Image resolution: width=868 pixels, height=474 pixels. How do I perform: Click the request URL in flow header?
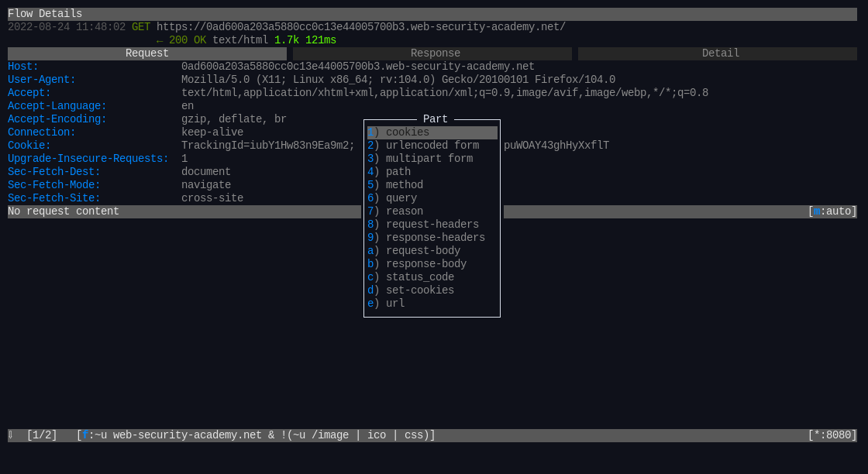(360, 27)
